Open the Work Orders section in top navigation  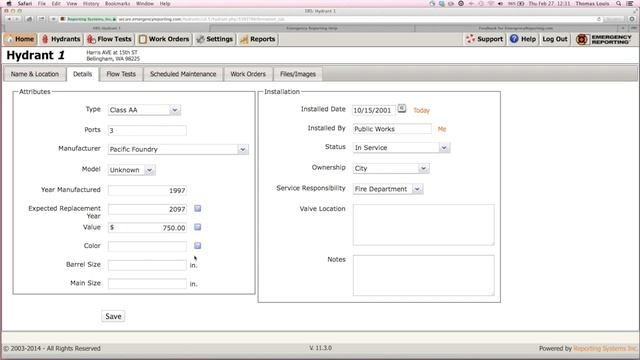pos(164,39)
